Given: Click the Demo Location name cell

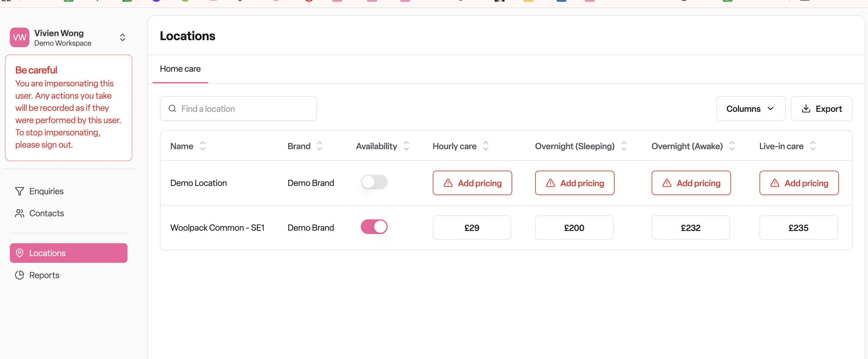Looking at the screenshot, I should (199, 183).
